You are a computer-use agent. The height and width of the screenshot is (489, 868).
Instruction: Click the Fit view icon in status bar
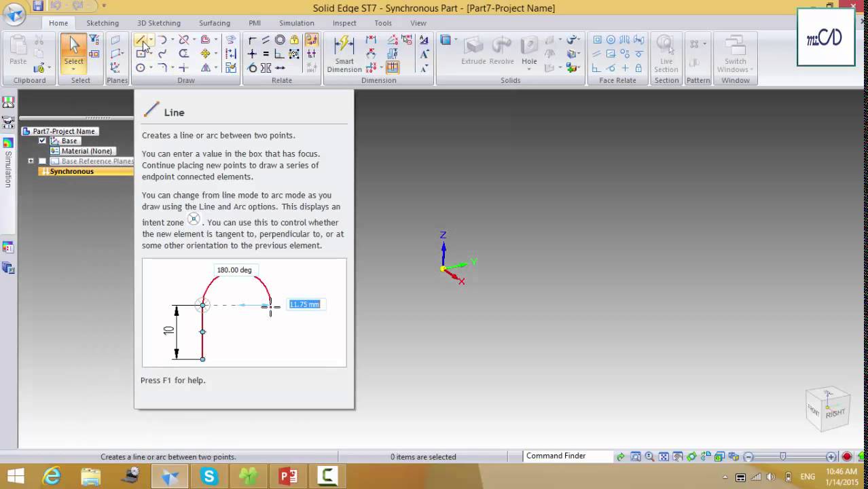(664, 457)
